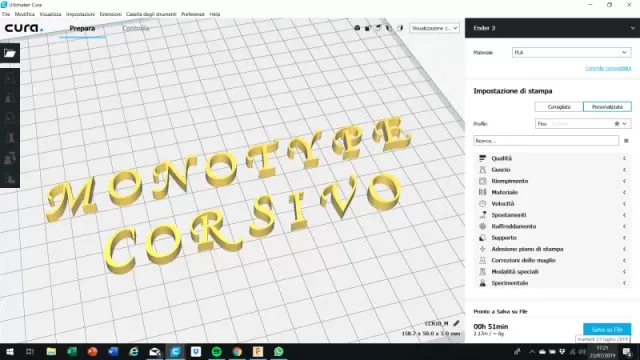The image size is (640, 360).
Task: Open the File menu
Action: [6, 14]
